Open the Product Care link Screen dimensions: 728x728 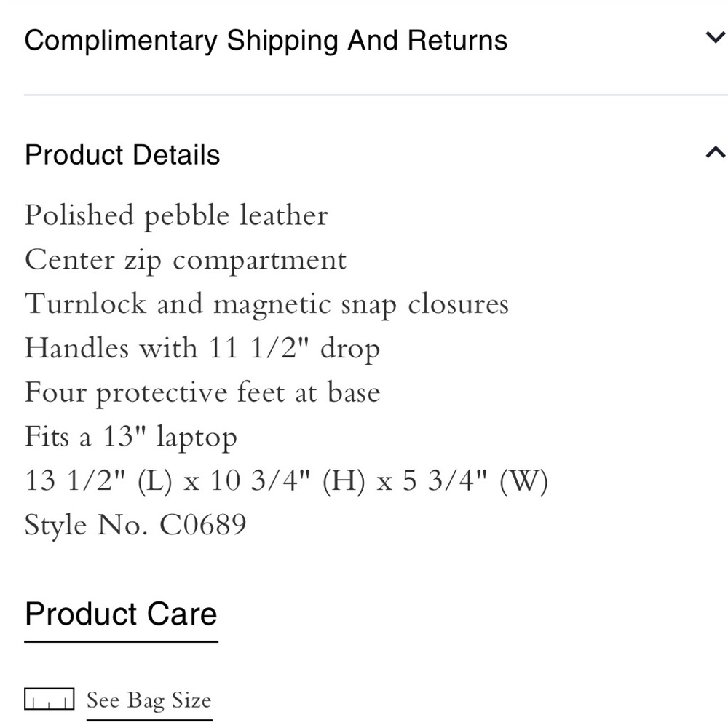[x=121, y=614]
